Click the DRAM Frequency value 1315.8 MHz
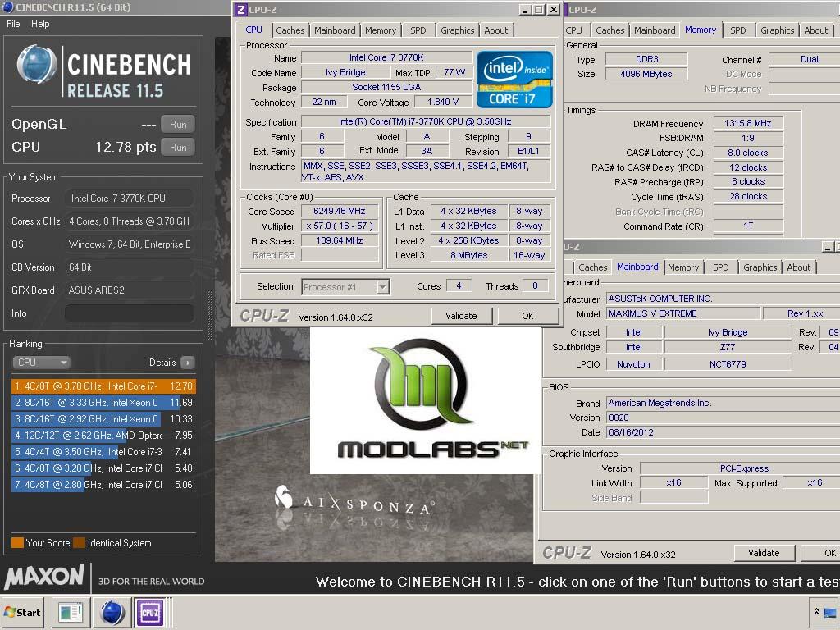This screenshot has height=630, width=840. tap(748, 123)
